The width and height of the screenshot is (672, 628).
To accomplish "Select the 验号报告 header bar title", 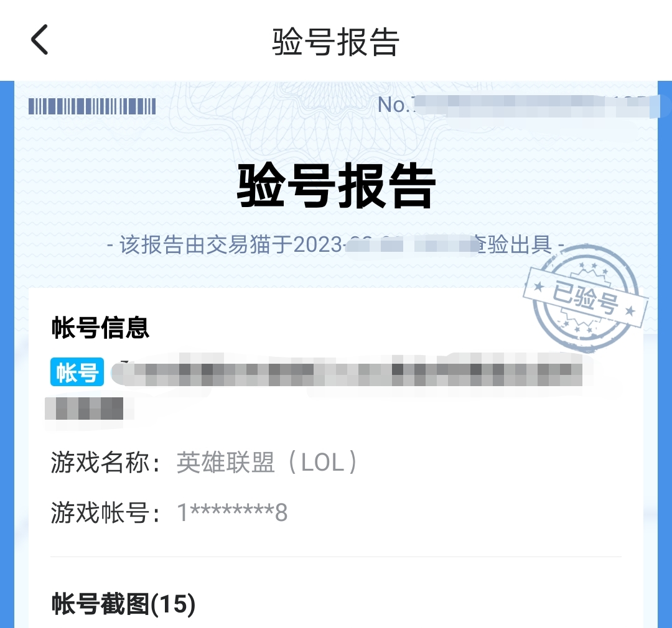I will pyautogui.click(x=336, y=42).
